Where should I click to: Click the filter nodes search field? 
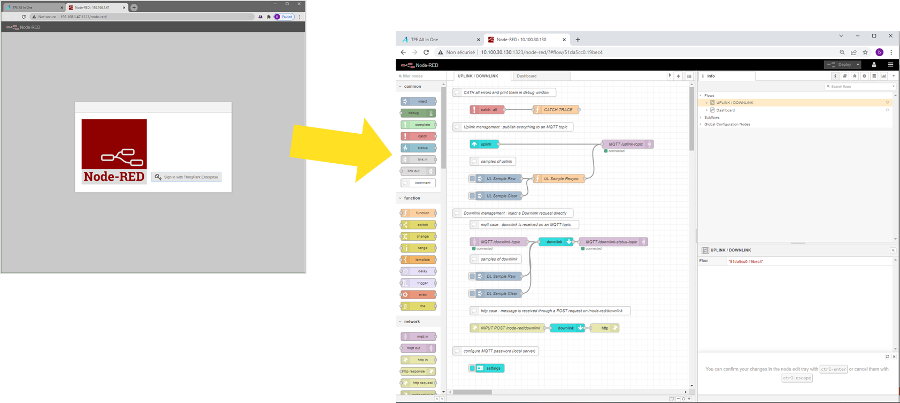pos(421,76)
